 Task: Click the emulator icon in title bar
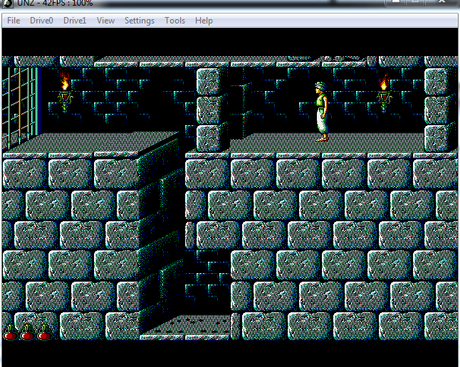tap(7, 3)
